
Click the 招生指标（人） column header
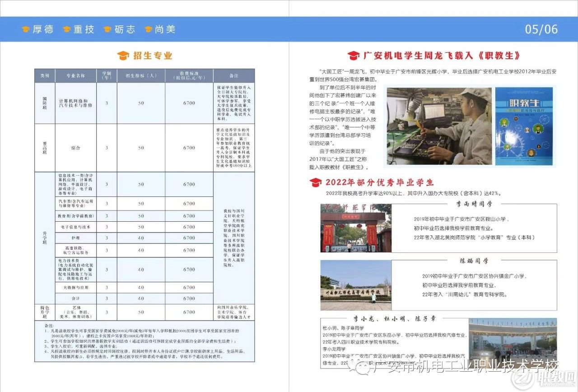pyautogui.click(x=141, y=75)
